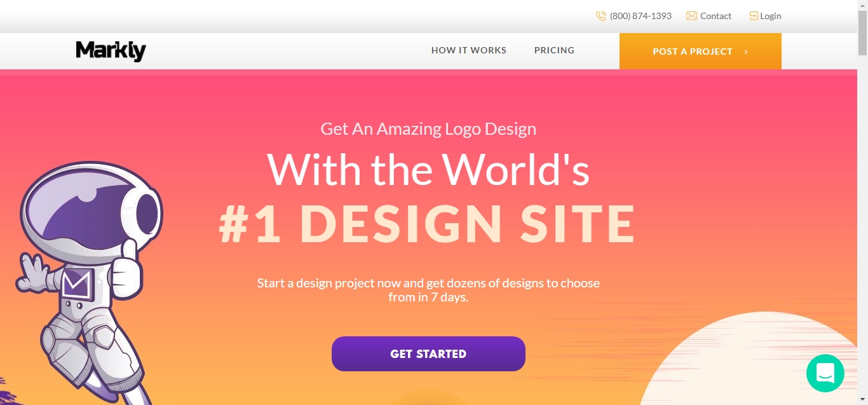
Task: Open the HOW IT WORKS page
Action: coord(468,50)
